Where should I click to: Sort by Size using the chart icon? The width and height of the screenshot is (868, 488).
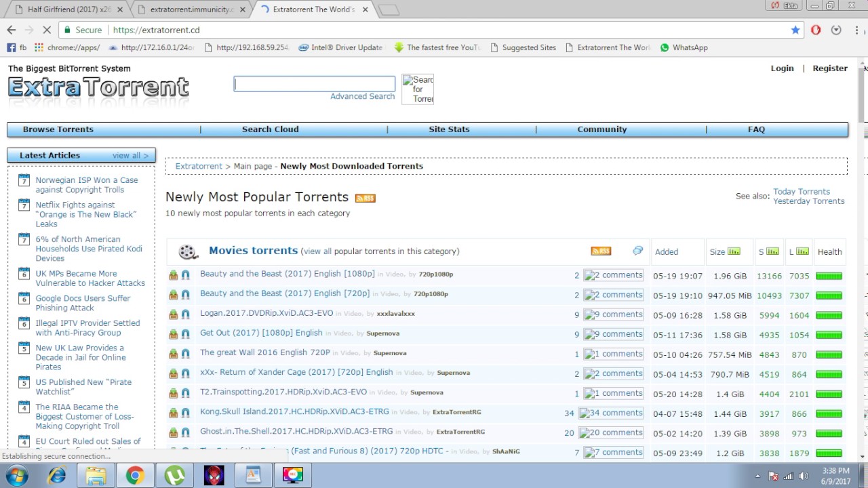pyautogui.click(x=734, y=251)
